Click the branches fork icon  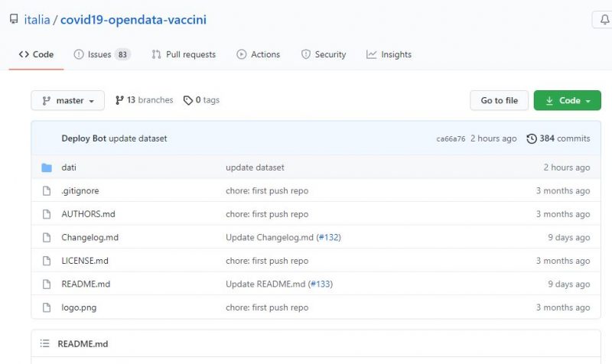coord(119,100)
